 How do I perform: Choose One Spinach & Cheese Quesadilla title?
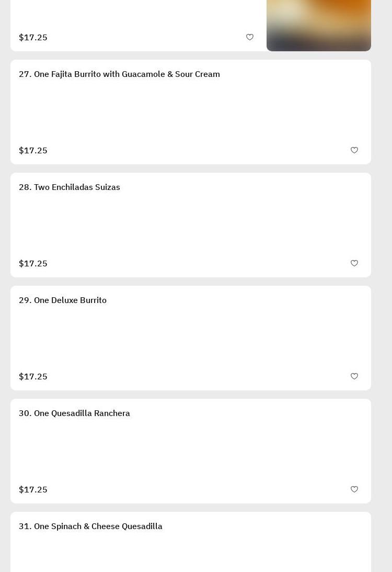(90, 526)
